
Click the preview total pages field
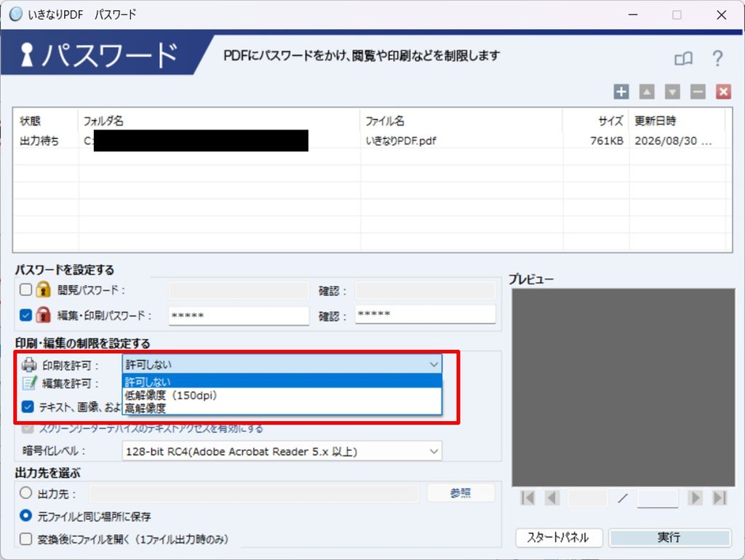pos(658,497)
